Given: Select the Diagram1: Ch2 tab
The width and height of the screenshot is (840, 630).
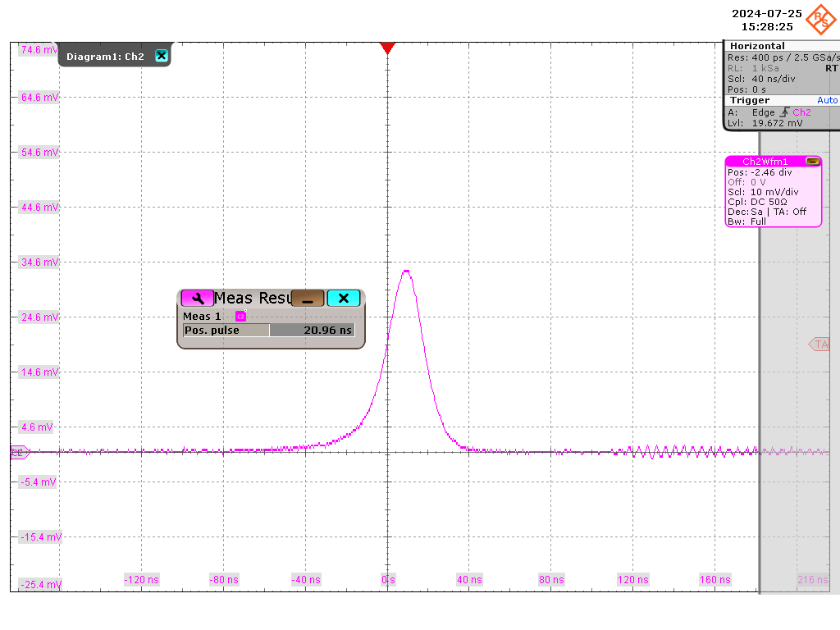Looking at the screenshot, I should tap(105, 56).
